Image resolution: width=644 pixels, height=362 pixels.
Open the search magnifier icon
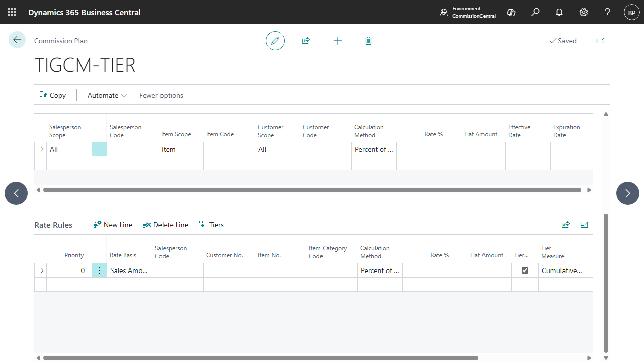pyautogui.click(x=535, y=12)
